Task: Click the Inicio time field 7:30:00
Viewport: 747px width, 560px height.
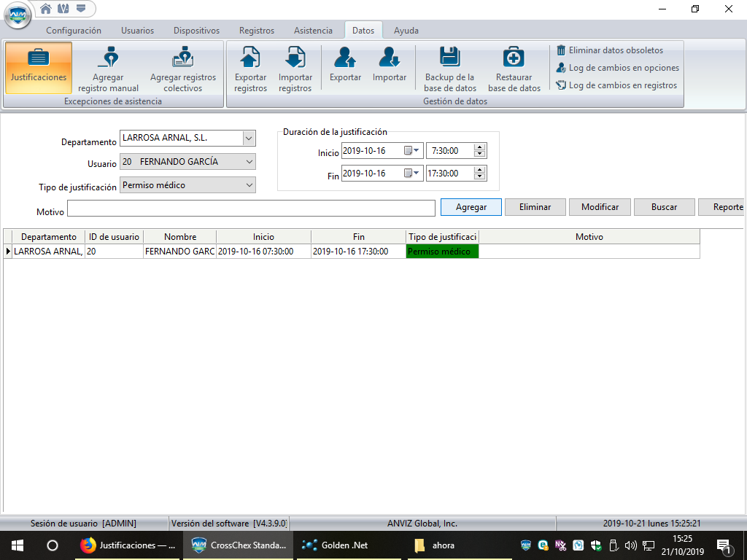Action: (x=449, y=150)
